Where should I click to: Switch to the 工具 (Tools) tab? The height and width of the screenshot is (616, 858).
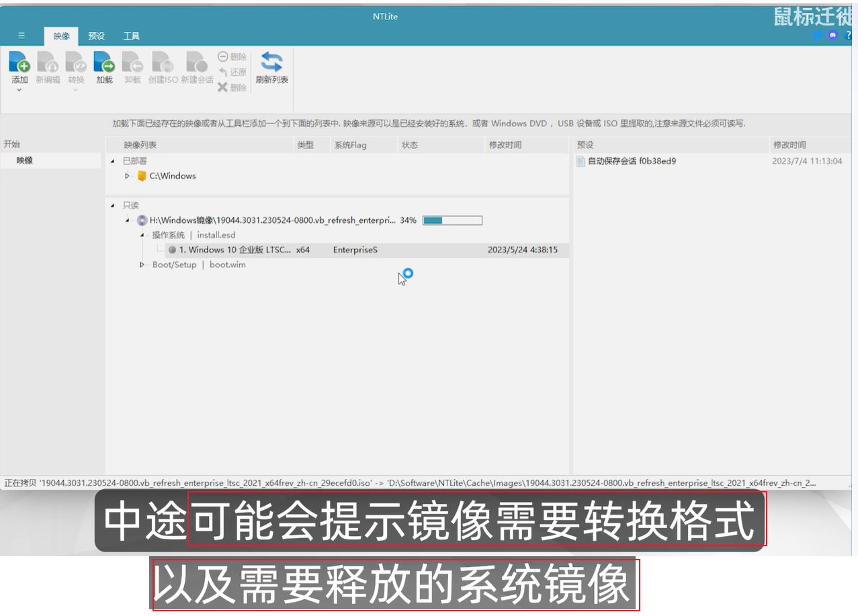131,36
